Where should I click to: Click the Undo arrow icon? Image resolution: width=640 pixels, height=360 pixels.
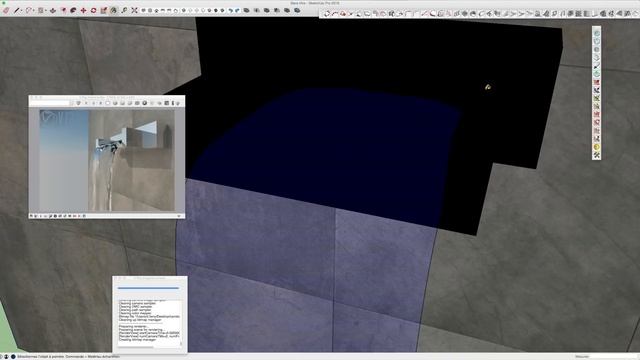[231, 10]
